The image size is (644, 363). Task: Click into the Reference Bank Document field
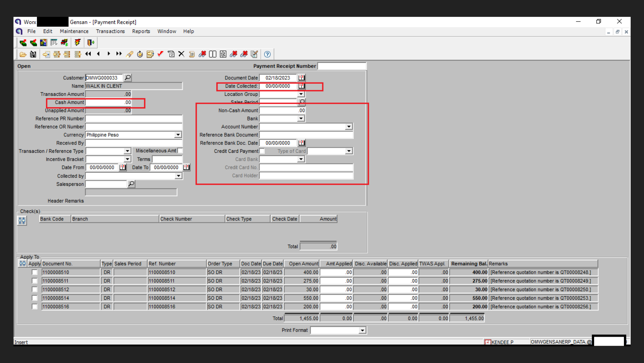point(306,135)
